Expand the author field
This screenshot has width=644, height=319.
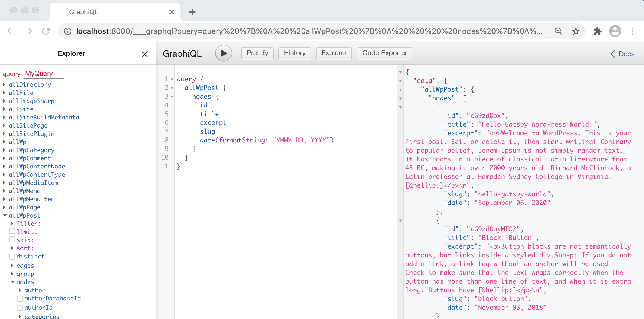[20, 290]
